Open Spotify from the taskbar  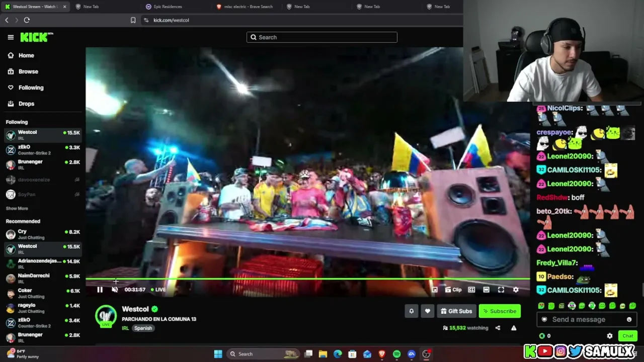coord(396,354)
